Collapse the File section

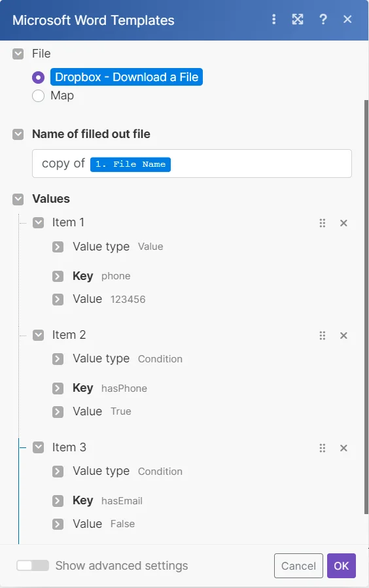point(18,54)
